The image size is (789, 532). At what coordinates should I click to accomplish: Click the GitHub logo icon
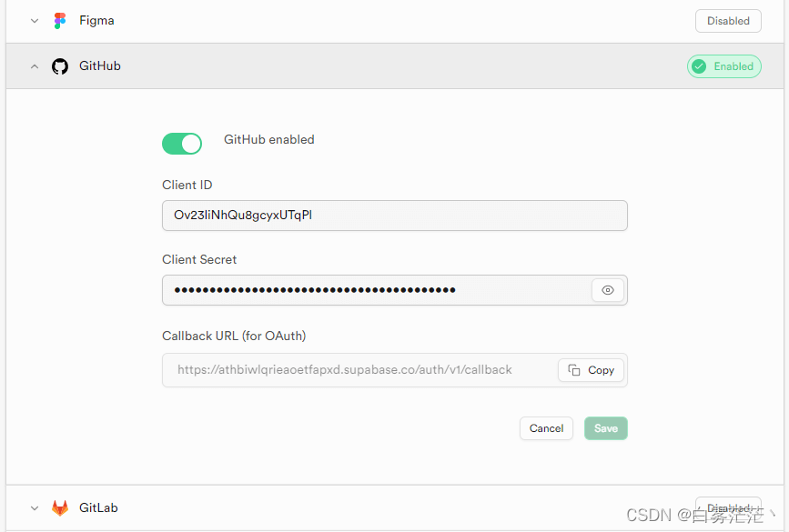pyautogui.click(x=59, y=65)
